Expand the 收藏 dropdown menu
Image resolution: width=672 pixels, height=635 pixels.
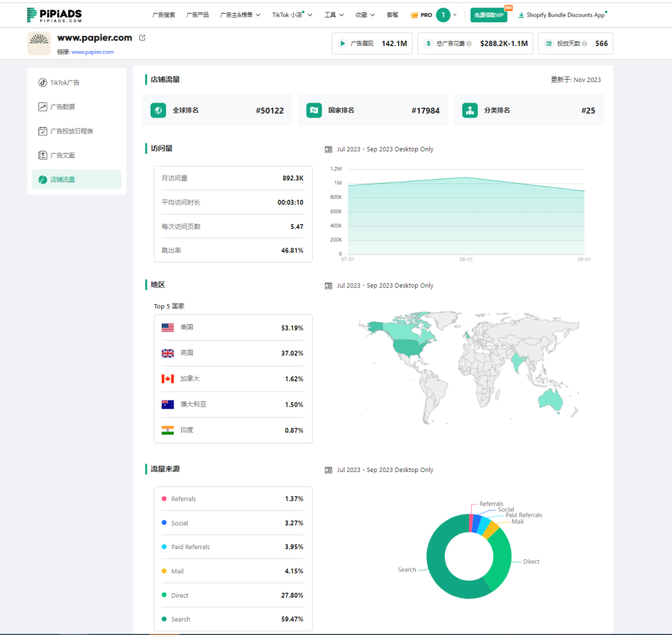click(x=365, y=15)
